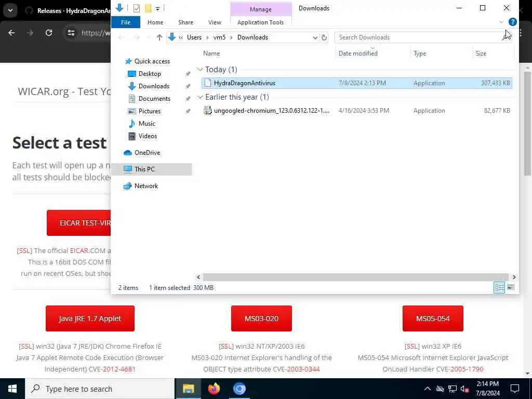Viewport: 532px width, 399px height.
Task: Switch to the Home ribbon tab
Action: (155, 22)
